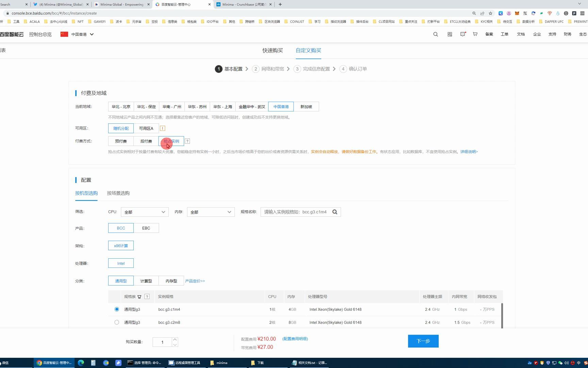Choose 后付费 payment method
The height and width of the screenshot is (368, 588).
point(146,141)
